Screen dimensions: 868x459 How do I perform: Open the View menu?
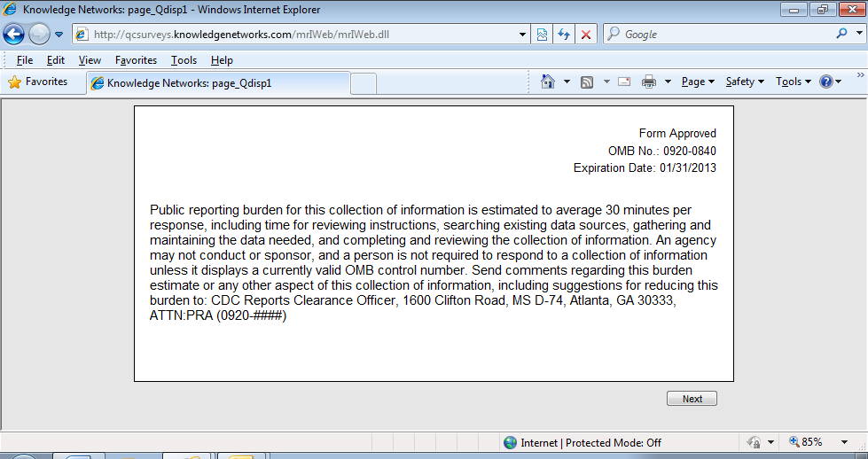[x=90, y=60]
